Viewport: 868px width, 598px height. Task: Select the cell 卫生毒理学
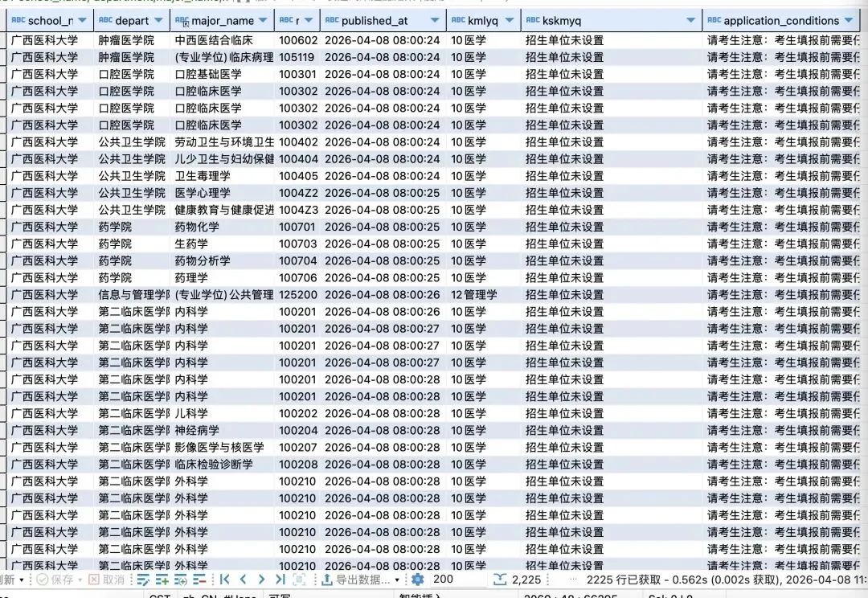tap(223, 176)
